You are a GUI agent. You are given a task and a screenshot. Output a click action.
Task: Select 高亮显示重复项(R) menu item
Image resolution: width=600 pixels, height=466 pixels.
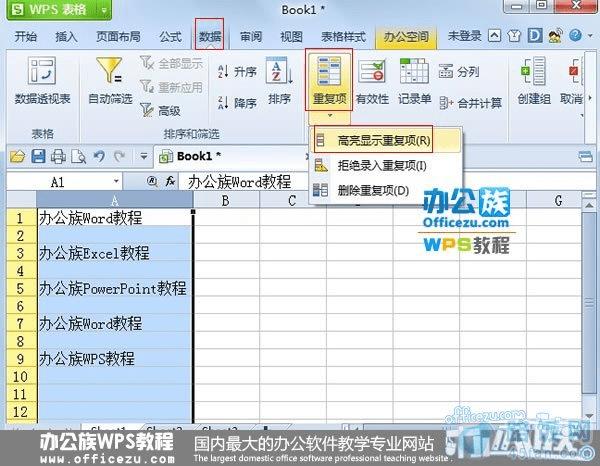(x=386, y=140)
